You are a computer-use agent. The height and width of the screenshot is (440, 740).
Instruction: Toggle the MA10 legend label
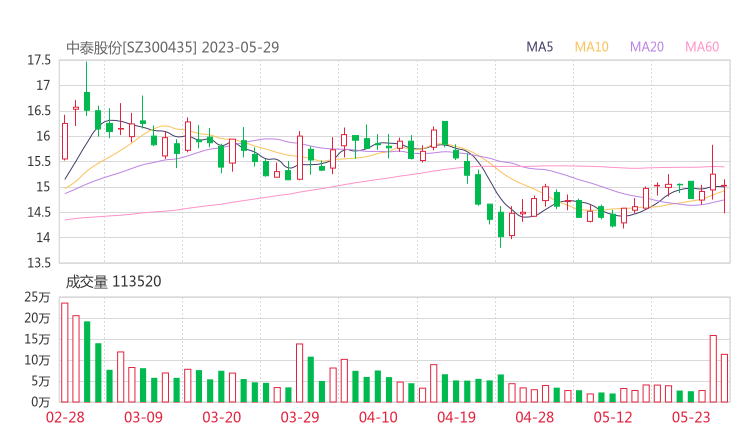[592, 47]
